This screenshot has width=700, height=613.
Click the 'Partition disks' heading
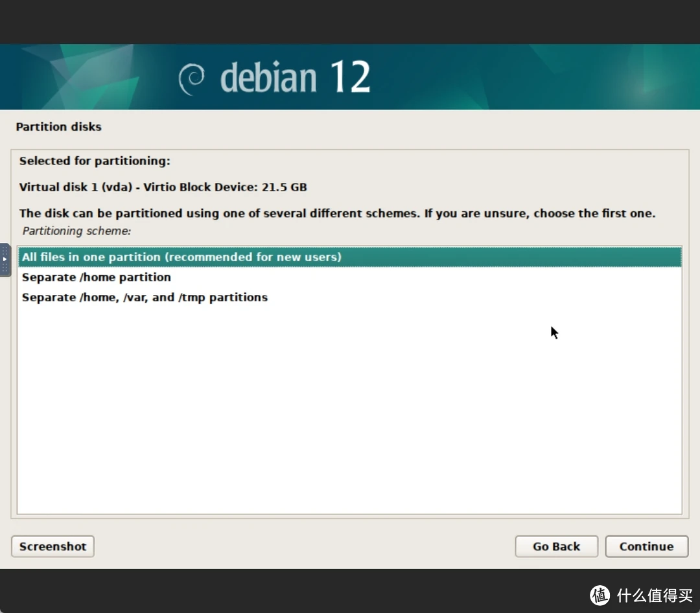point(58,127)
